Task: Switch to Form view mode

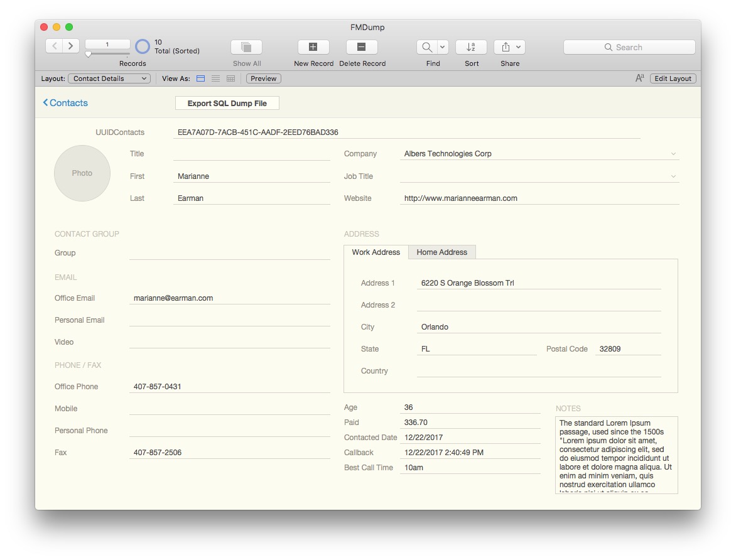Action: (201, 78)
